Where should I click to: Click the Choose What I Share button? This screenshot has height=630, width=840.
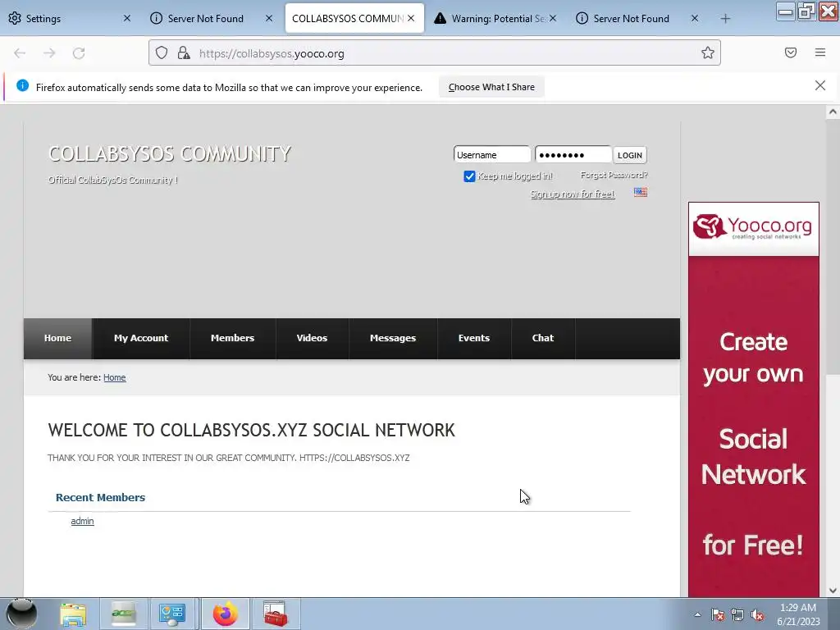pyautogui.click(x=491, y=87)
